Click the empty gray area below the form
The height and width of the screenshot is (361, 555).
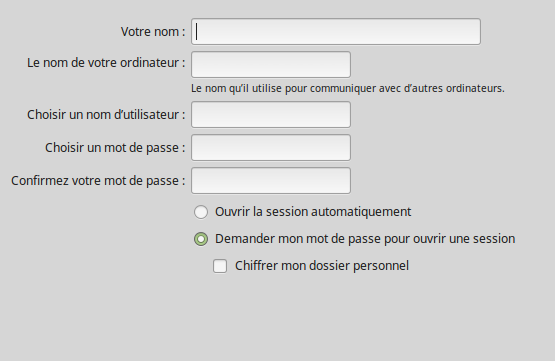[x=278, y=319]
